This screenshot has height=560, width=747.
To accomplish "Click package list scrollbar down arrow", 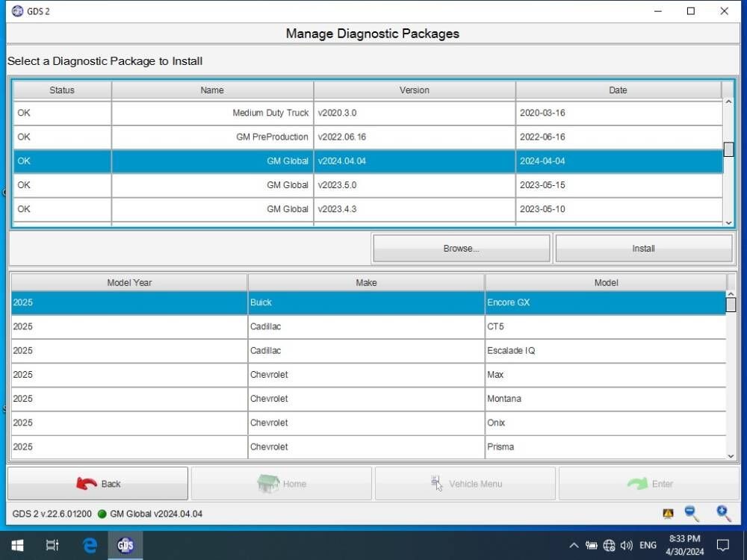I will [x=728, y=223].
